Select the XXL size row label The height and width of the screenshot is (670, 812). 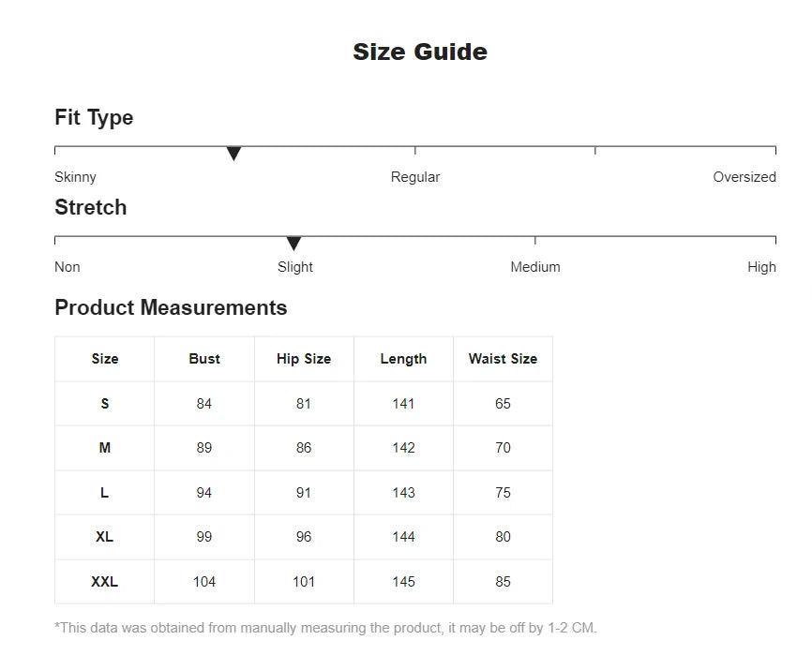point(105,582)
